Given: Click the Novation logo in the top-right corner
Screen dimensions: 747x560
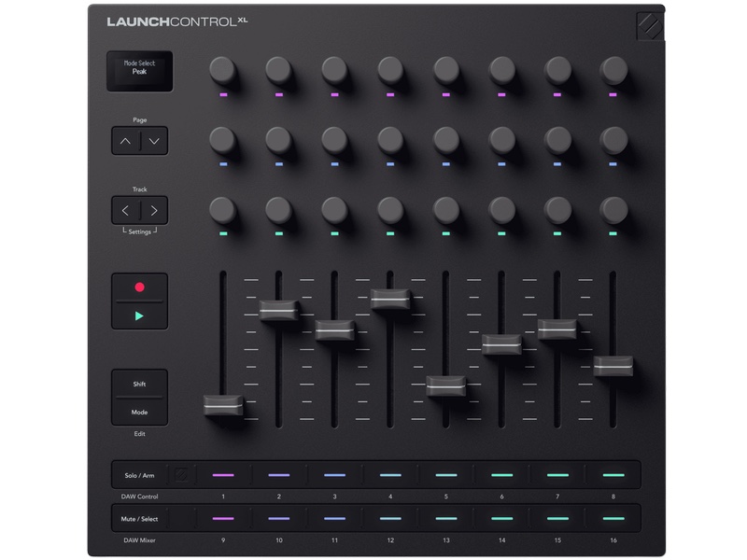Looking at the screenshot, I should (650, 26).
